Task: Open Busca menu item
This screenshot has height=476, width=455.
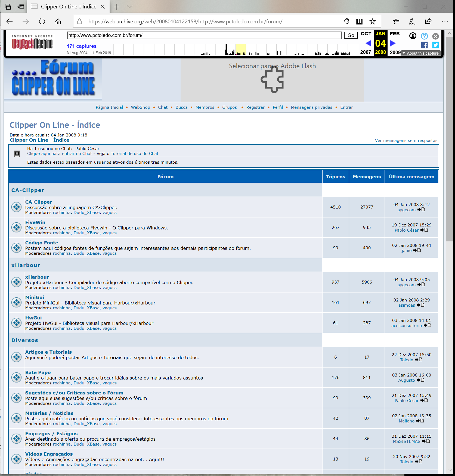Action: coord(182,107)
